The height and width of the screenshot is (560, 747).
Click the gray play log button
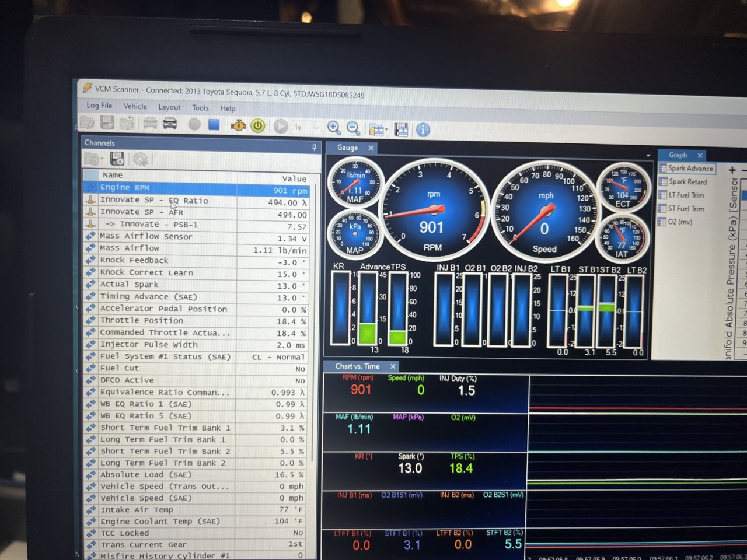tap(281, 127)
